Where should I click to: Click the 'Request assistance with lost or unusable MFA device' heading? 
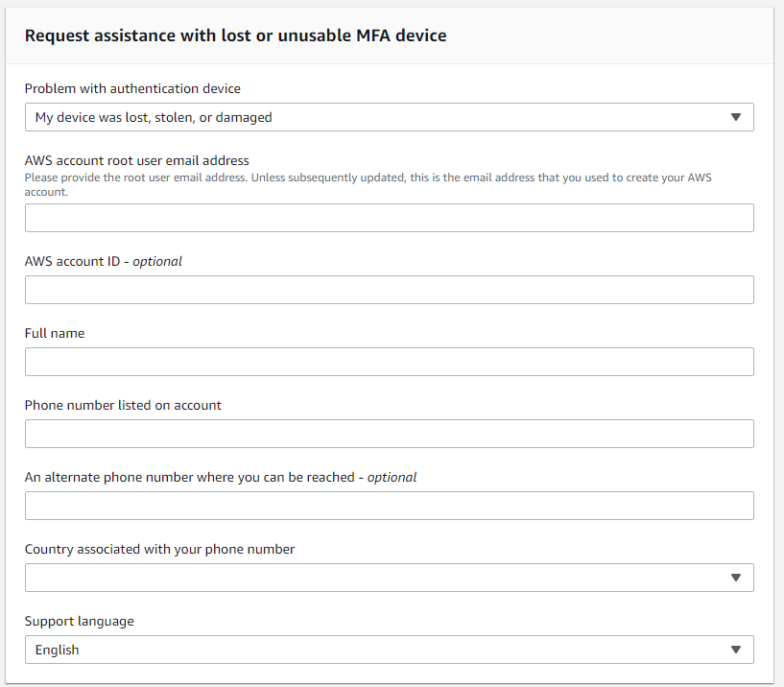(235, 36)
